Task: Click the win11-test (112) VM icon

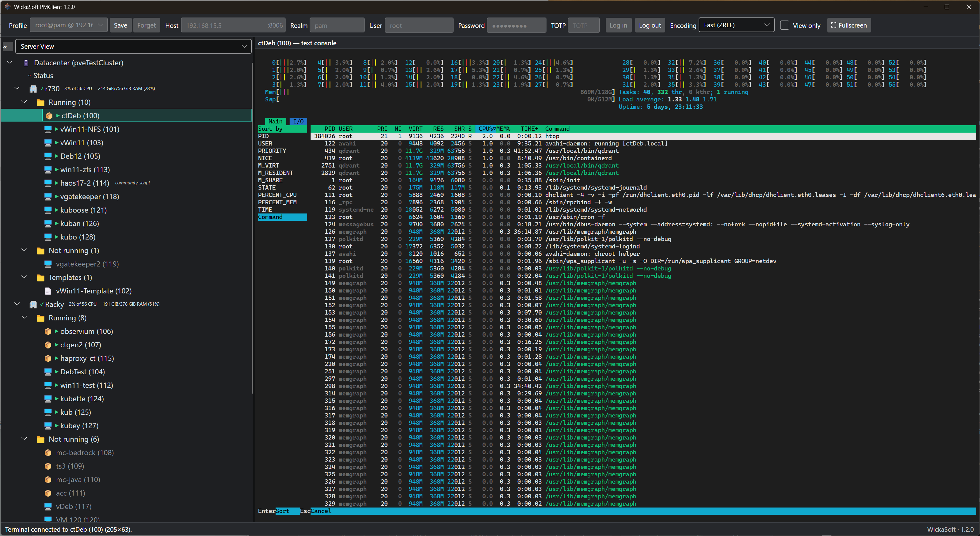Action: [48, 385]
